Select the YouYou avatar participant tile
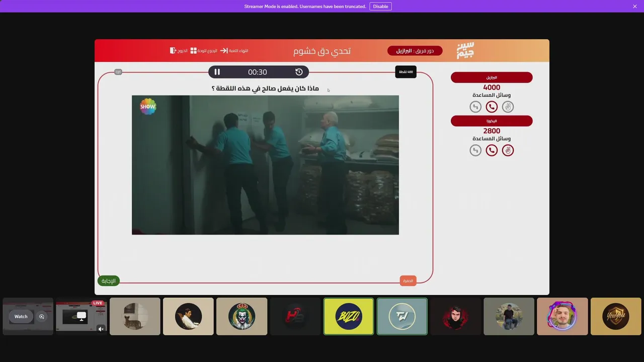The image size is (644, 362). [616, 316]
